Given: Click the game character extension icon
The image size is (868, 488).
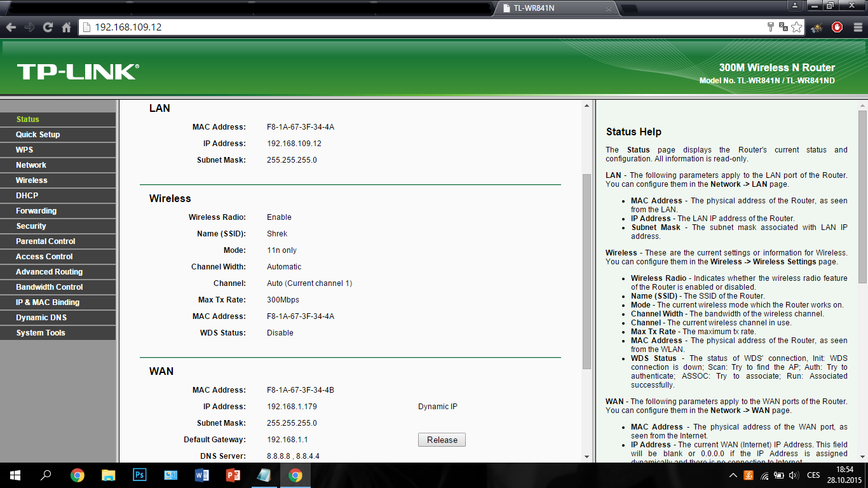Looking at the screenshot, I should point(817,27).
